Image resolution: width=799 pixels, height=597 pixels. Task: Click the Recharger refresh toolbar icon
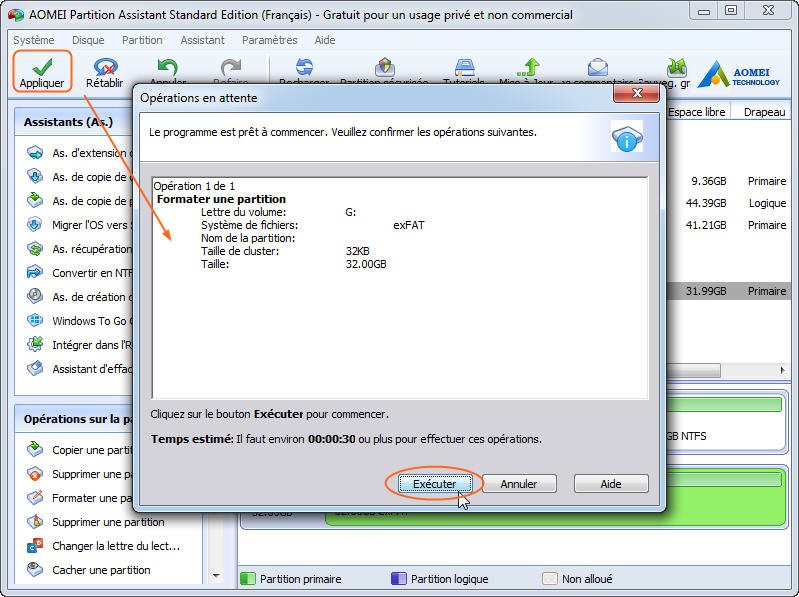[x=304, y=67]
